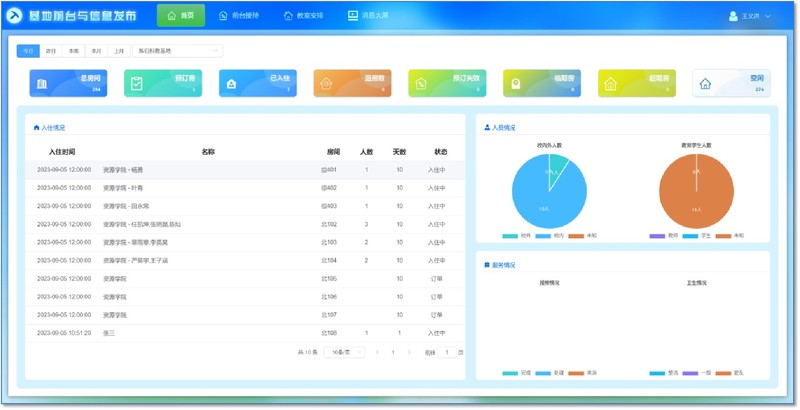800x410 pixels.
Task: Click the 预订失效 expired bookings card
Action: tap(447, 83)
